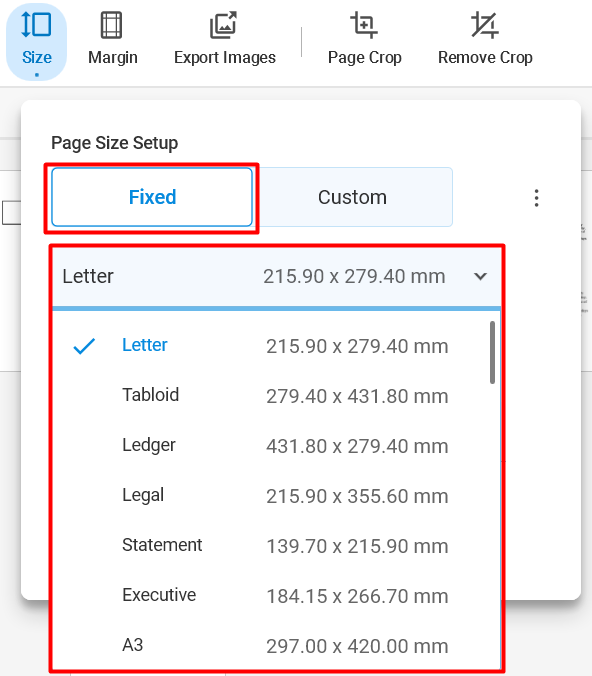Screen dimensions: 592x676
Task: Click the blue checkmark beside Letter
Action: click(x=84, y=346)
